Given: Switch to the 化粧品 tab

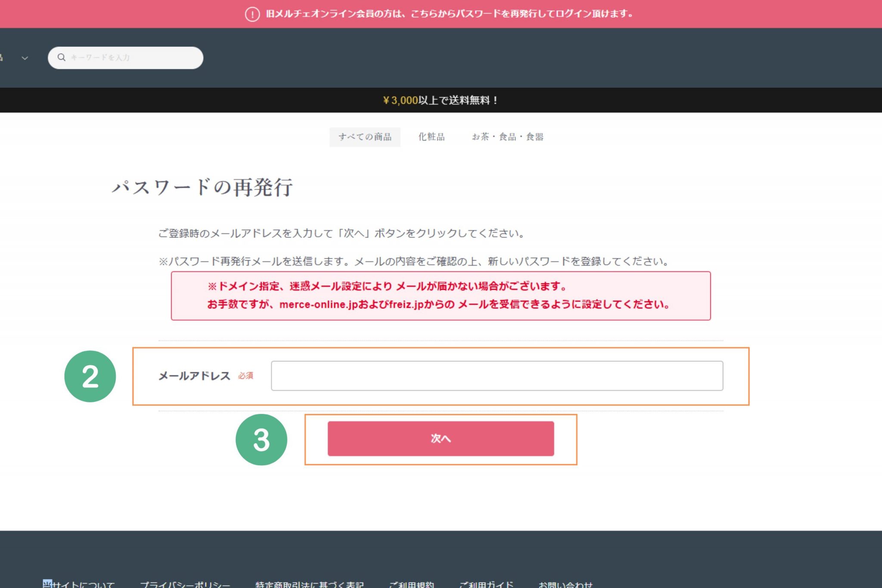Looking at the screenshot, I should 431,137.
